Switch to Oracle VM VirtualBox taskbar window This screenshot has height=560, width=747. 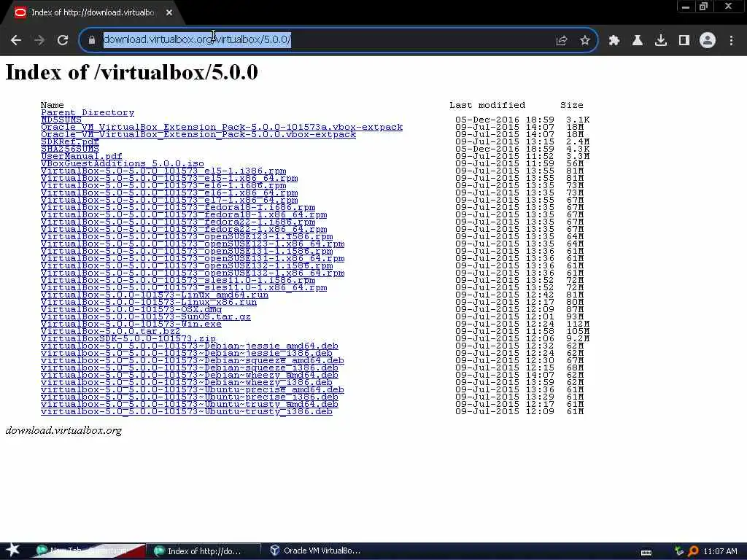click(315, 551)
